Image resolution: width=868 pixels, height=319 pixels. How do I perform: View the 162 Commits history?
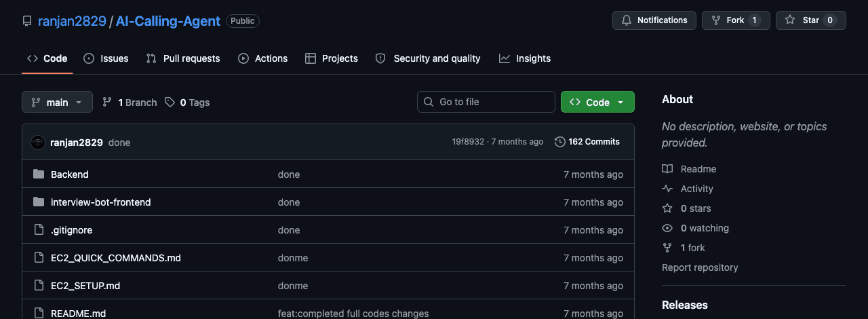click(587, 142)
